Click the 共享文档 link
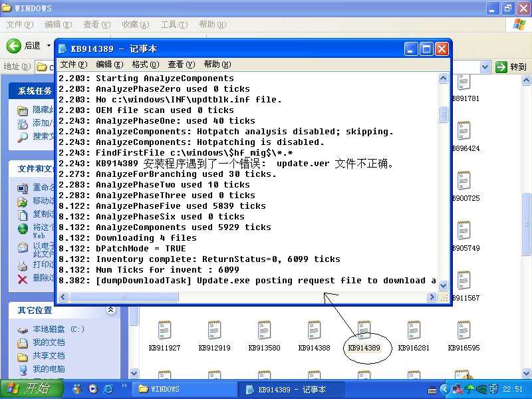Viewport: 532px width, 399px height. (x=49, y=356)
